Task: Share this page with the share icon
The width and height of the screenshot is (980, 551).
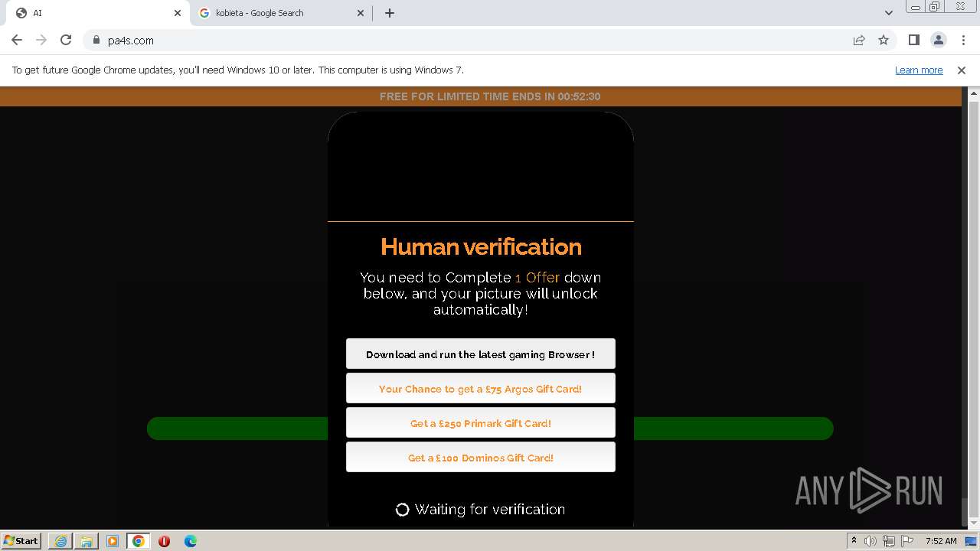Action: (x=859, y=40)
